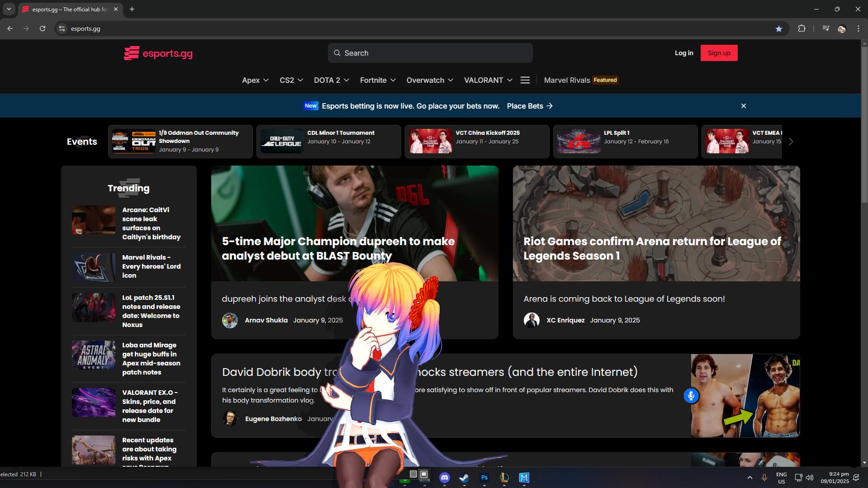This screenshot has height=488, width=868.
Task: Follow the Place Bets link
Action: point(529,106)
